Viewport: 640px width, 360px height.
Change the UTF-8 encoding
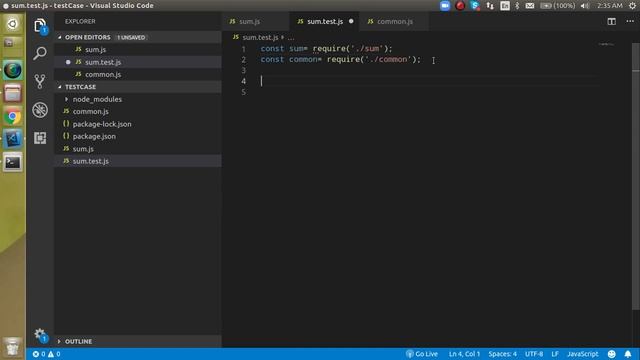tap(534, 354)
